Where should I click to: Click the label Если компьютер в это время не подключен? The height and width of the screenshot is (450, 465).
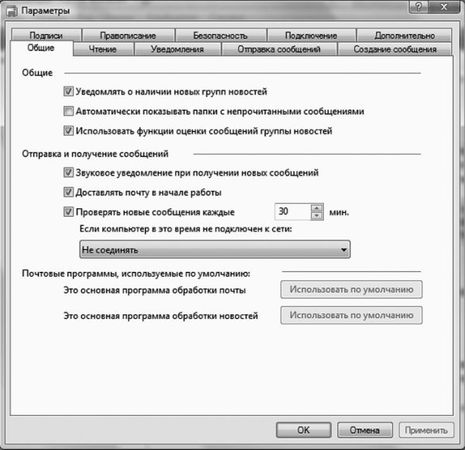(186, 229)
